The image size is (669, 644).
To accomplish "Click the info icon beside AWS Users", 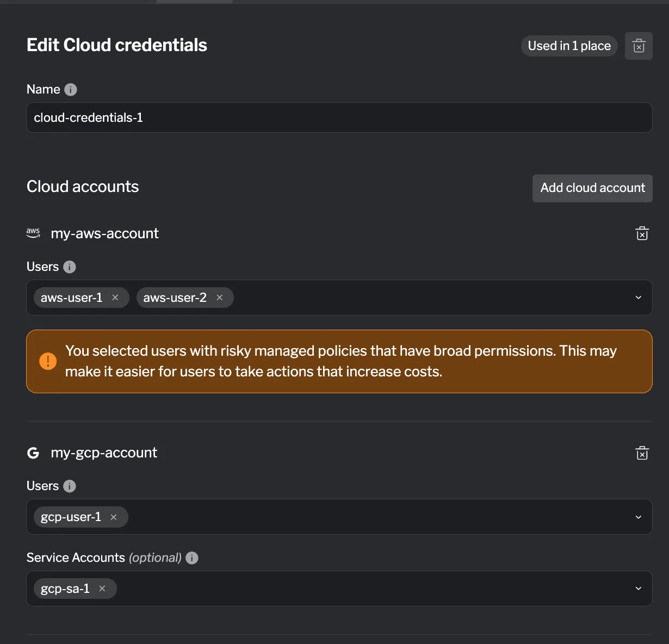I will click(69, 267).
